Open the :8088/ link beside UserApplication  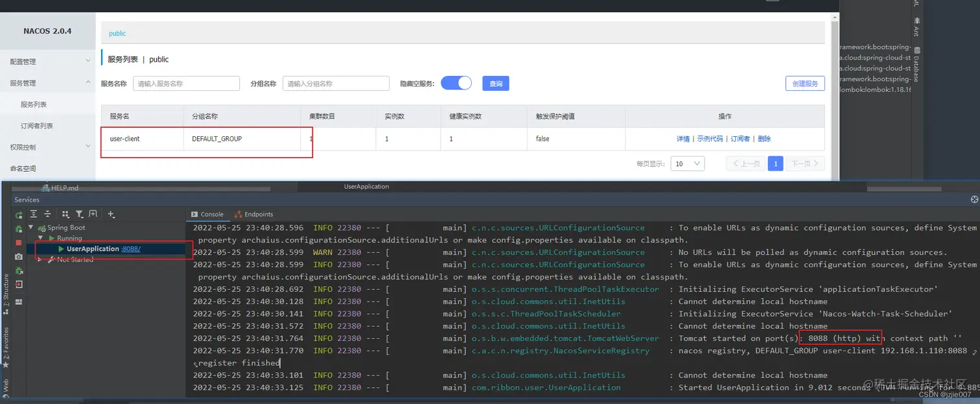[131, 249]
